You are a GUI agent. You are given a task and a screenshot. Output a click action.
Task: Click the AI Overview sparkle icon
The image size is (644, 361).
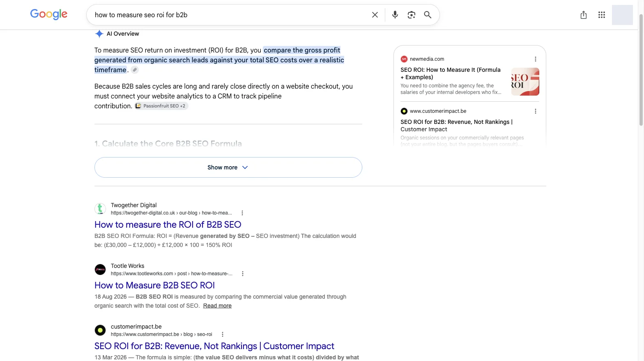click(x=99, y=34)
